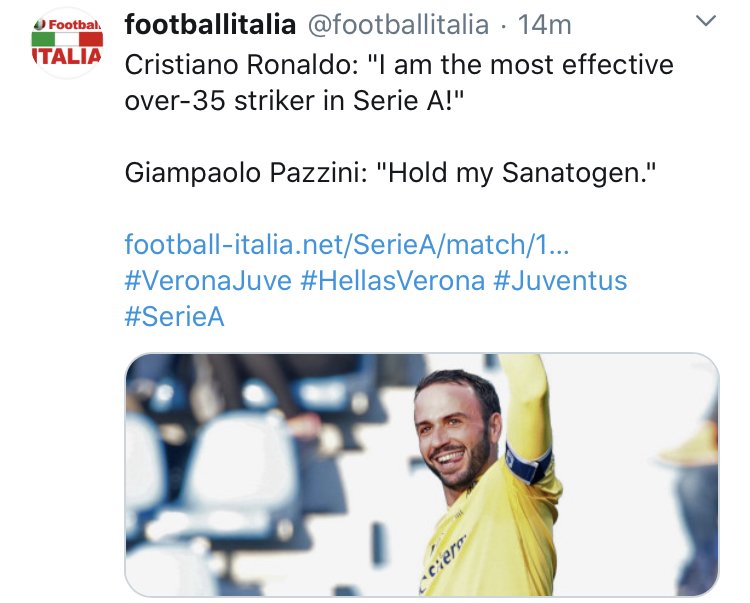This screenshot has height=603, width=750.
Task: Open the footballitalia display name profile
Action: (210, 24)
